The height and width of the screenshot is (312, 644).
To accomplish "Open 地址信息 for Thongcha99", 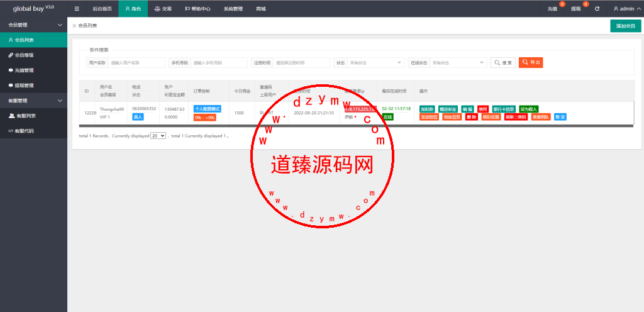I will tap(452, 117).
